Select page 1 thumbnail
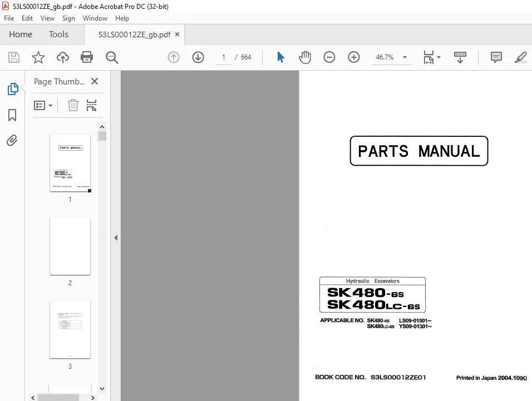Viewport: 532px width, 401px height. pos(70,163)
